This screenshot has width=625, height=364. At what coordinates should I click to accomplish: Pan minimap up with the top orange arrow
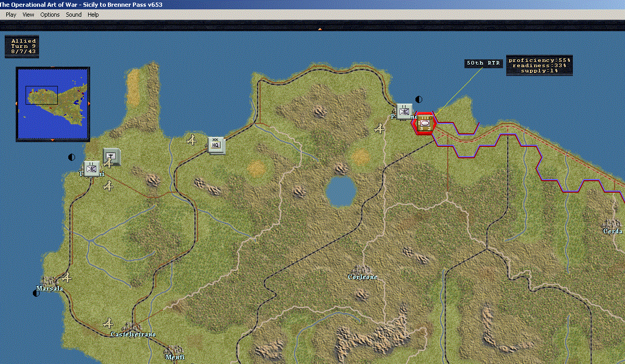pyautogui.click(x=53, y=68)
